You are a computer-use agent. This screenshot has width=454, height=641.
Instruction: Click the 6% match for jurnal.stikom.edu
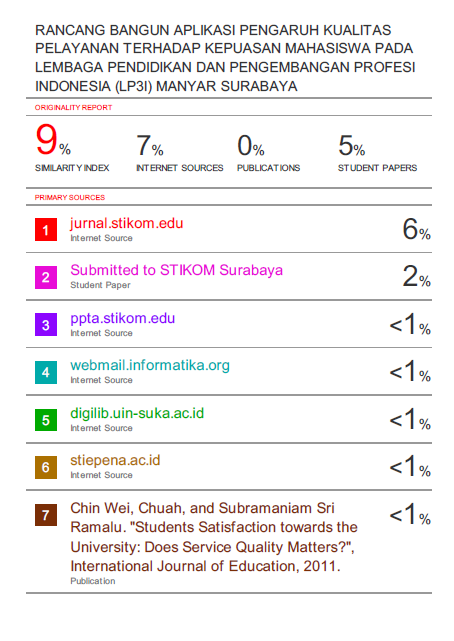point(416,229)
